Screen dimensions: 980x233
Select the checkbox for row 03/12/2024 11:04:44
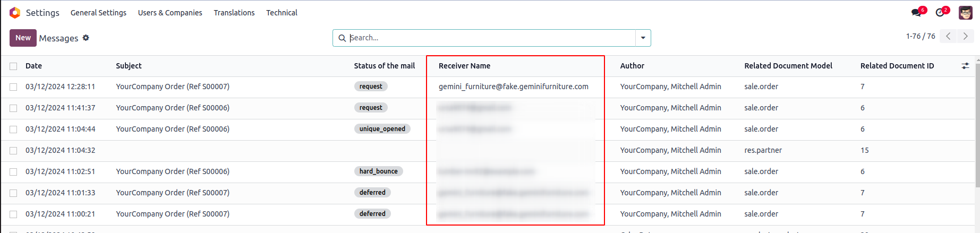click(x=13, y=130)
